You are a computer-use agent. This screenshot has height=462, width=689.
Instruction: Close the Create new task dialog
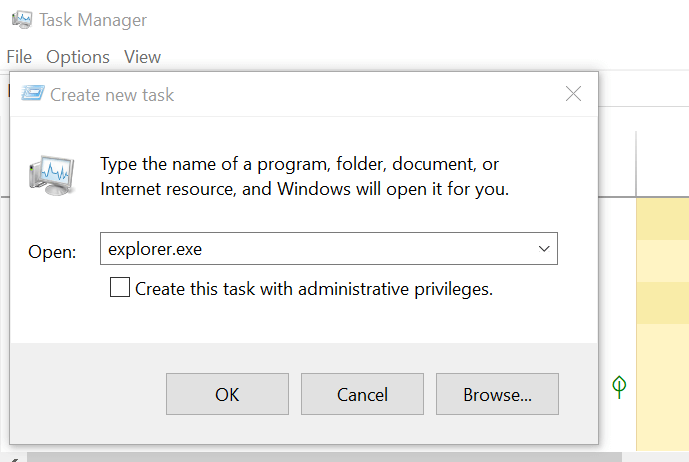tap(573, 94)
